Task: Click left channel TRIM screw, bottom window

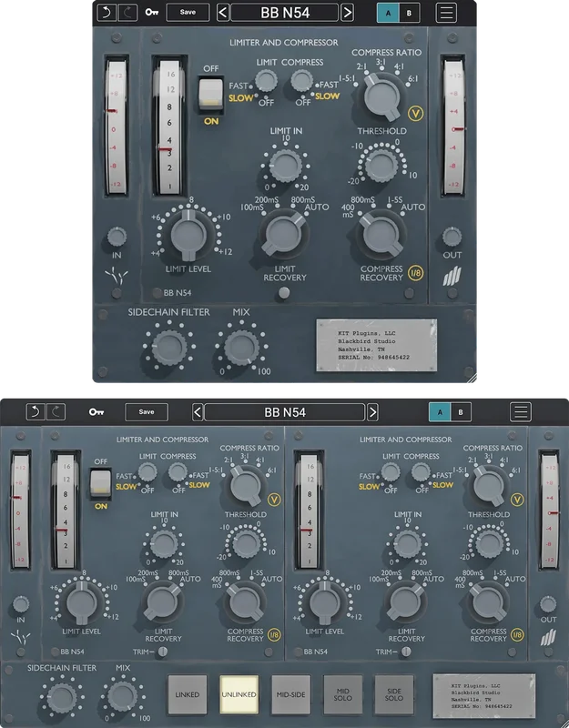Action: pos(163,652)
